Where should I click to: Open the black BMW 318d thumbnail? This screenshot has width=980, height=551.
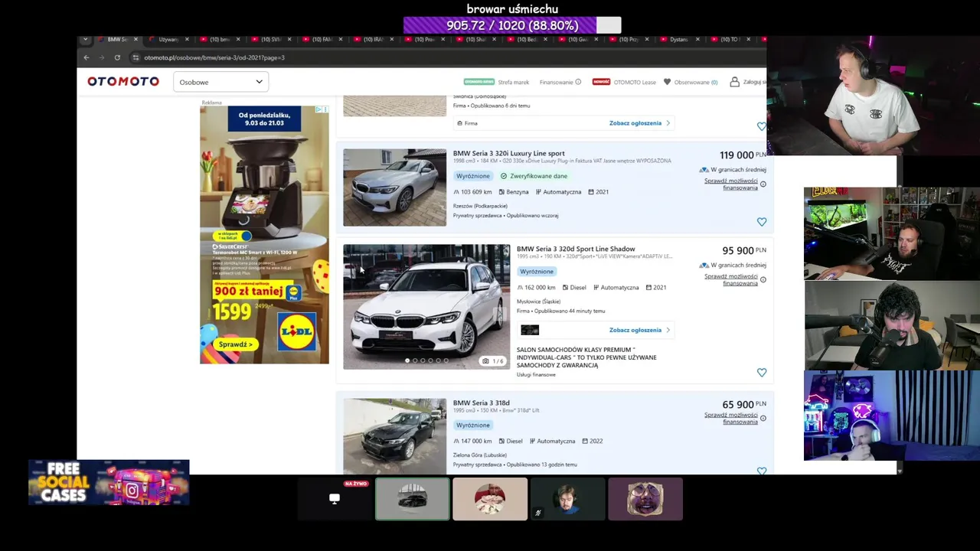pos(394,436)
